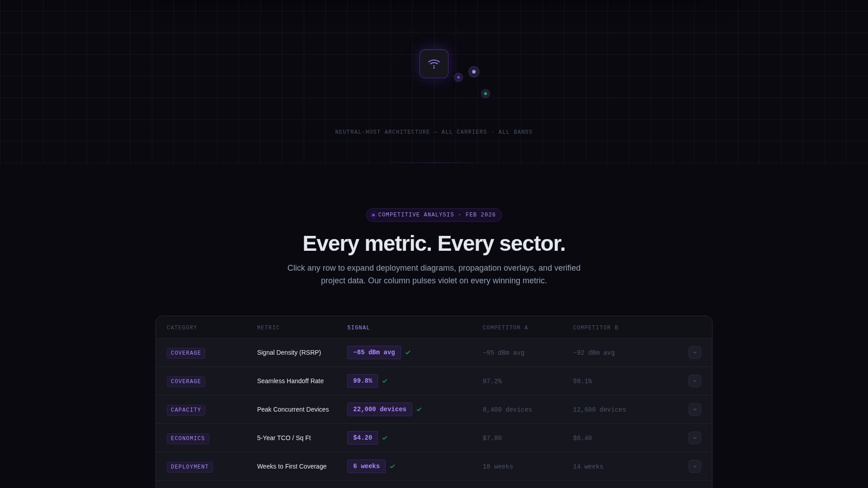Click the checkmark beside 6 weeks
Image resolution: width=868 pixels, height=488 pixels.
tap(392, 466)
